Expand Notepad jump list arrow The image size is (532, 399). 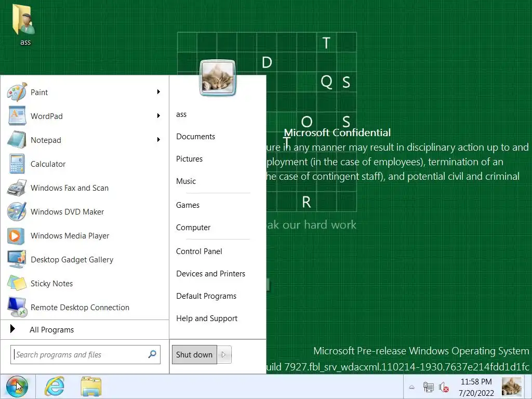pos(158,140)
